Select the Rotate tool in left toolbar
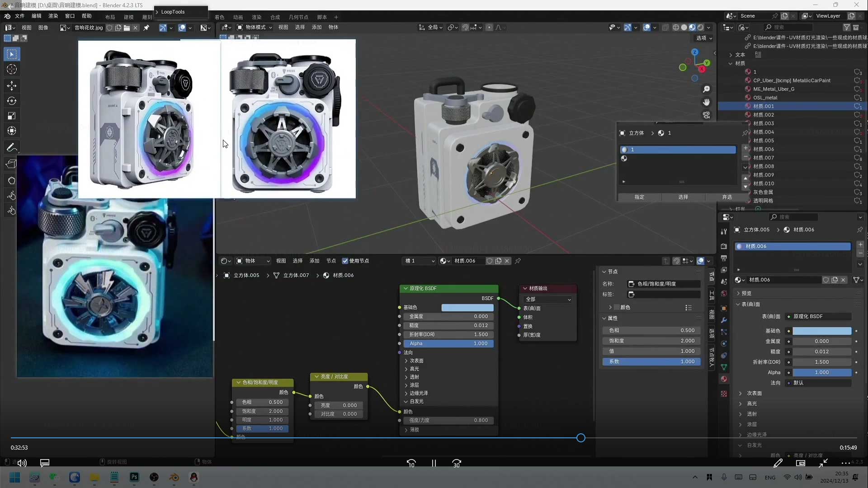The image size is (868, 488). coord(12,101)
